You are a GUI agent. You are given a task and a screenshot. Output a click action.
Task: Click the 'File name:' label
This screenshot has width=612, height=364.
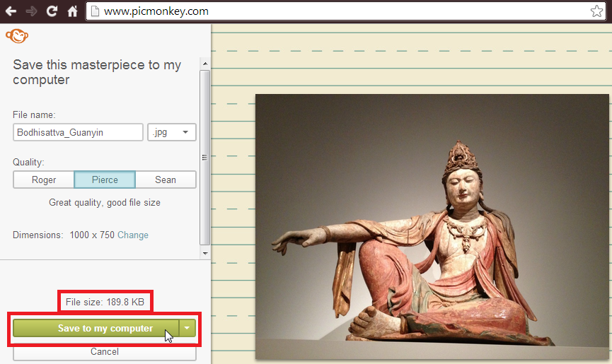34,115
